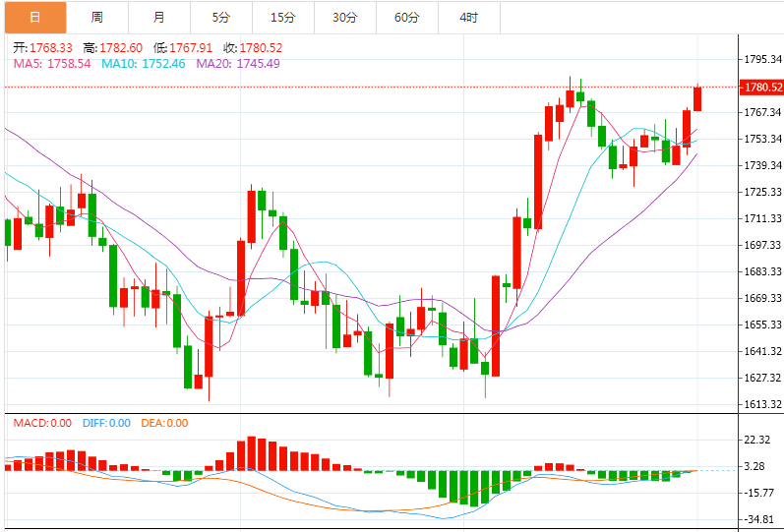The height and width of the screenshot is (532, 784).
Task: Click the high price 1782.60
Action: 121,48
